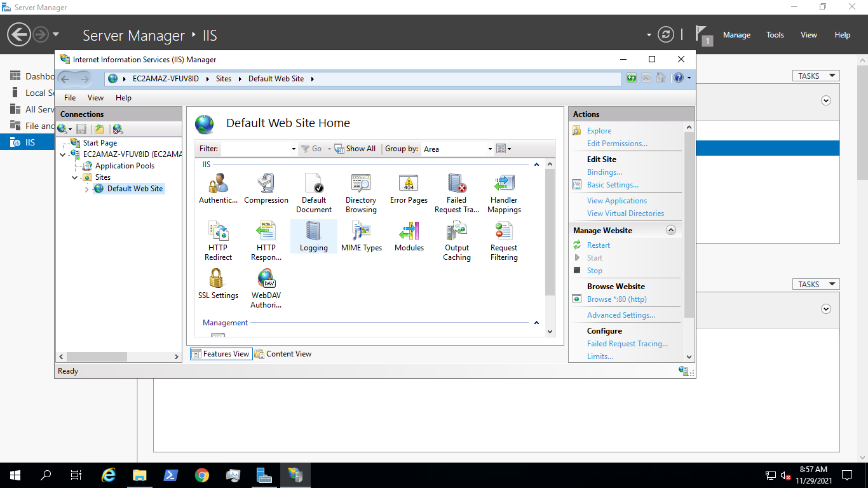This screenshot has width=868, height=488.
Task: Open the Error Pages feature
Action: [x=409, y=186]
